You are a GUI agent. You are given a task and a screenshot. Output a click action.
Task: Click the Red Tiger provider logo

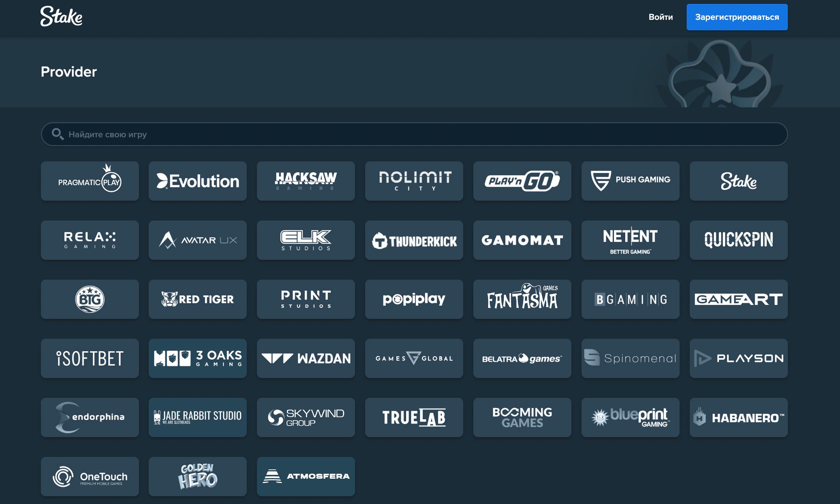198,298
